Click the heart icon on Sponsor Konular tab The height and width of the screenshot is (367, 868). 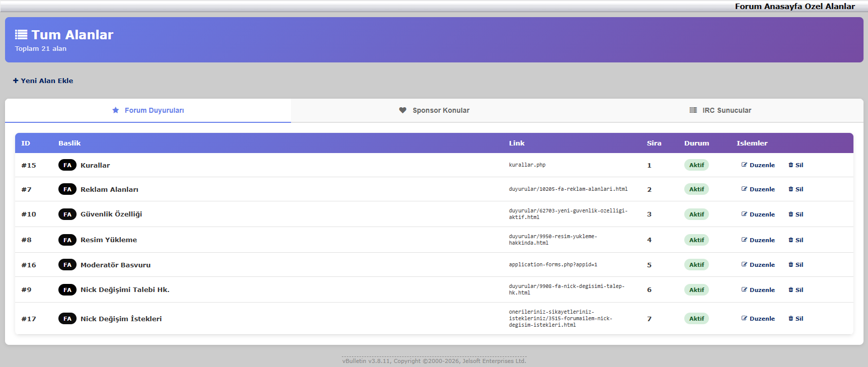click(x=403, y=110)
